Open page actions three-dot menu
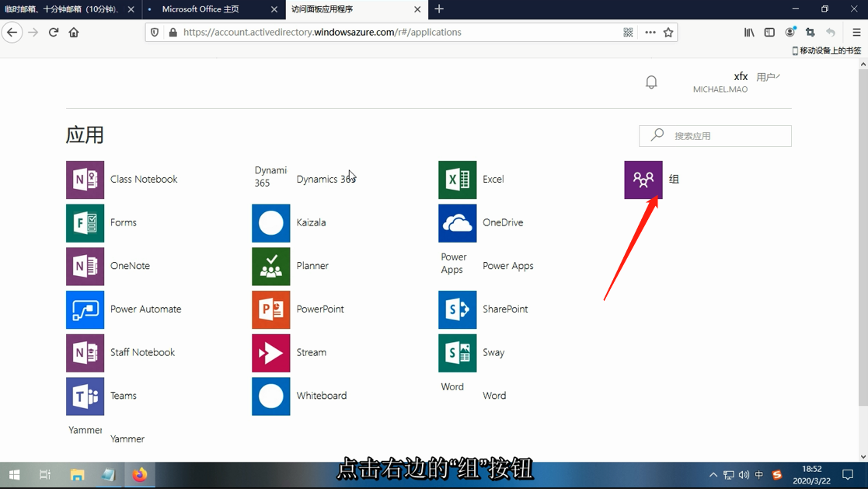868x489 pixels. (x=650, y=32)
